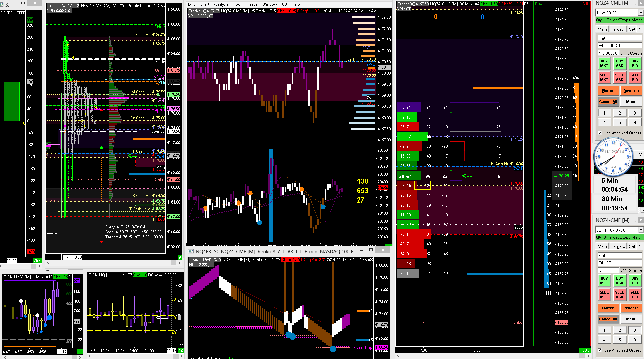This screenshot has width=644, height=359.
Task: Click the yellow '653' value on the center chart
Action: [x=362, y=191]
